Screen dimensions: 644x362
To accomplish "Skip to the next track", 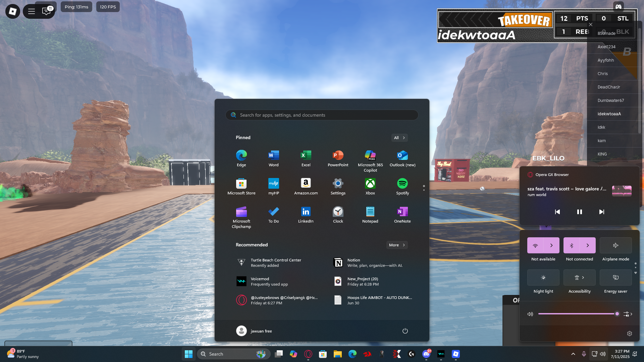I will (x=602, y=212).
